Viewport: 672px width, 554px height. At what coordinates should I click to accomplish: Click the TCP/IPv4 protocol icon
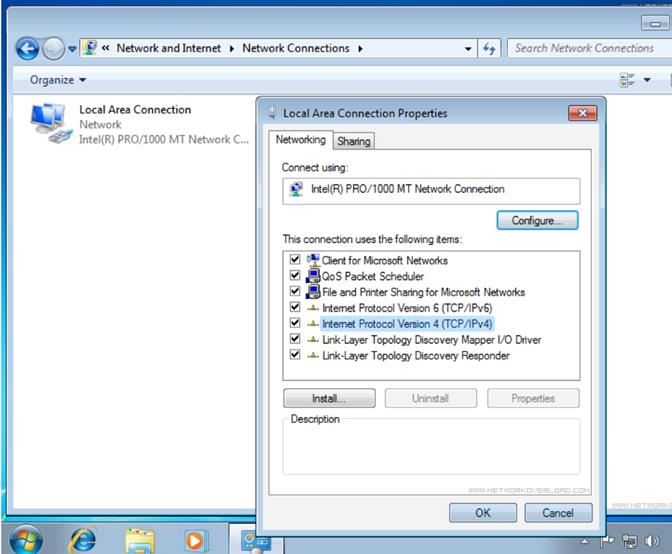[x=313, y=324]
